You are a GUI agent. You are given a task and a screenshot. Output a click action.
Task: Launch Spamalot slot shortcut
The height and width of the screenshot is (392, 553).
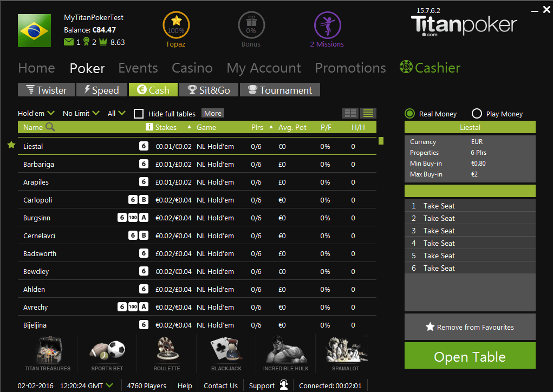(346, 353)
